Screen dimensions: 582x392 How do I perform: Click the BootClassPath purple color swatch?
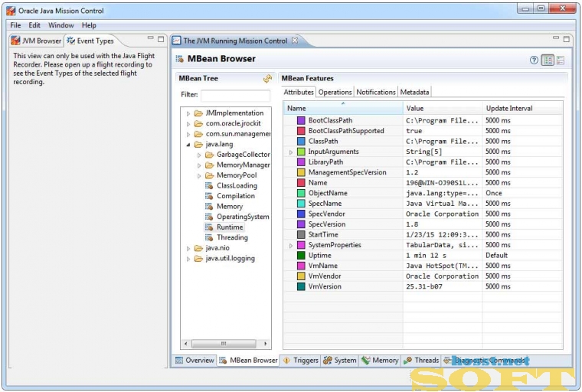pos(301,120)
